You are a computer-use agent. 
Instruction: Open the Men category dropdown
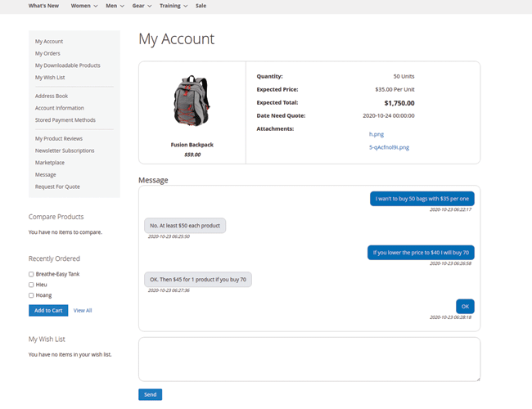click(115, 6)
